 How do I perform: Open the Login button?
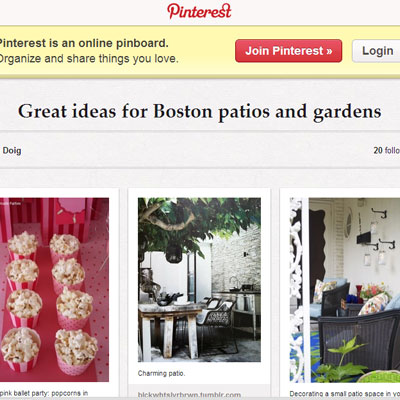coord(376,51)
